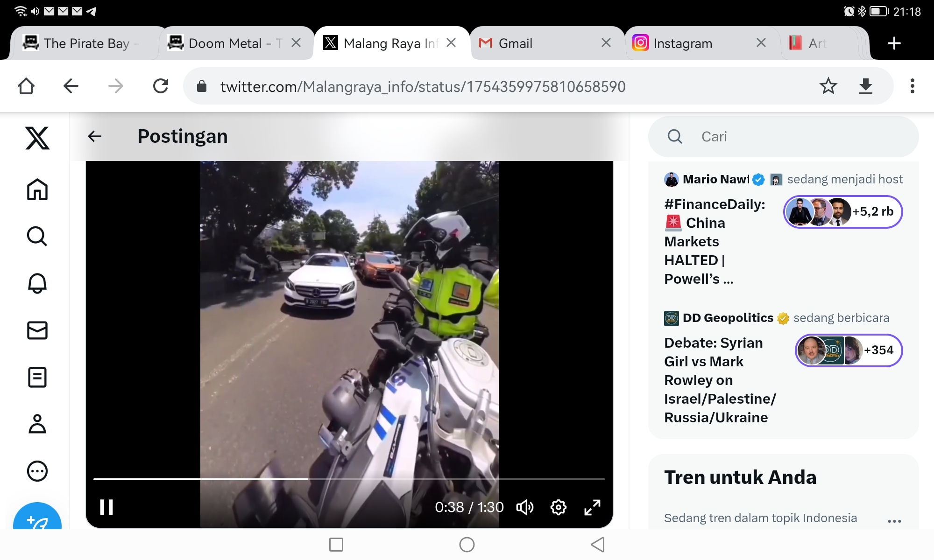Seek along the video progress bar
The width and height of the screenshot is (934, 560).
348,479
